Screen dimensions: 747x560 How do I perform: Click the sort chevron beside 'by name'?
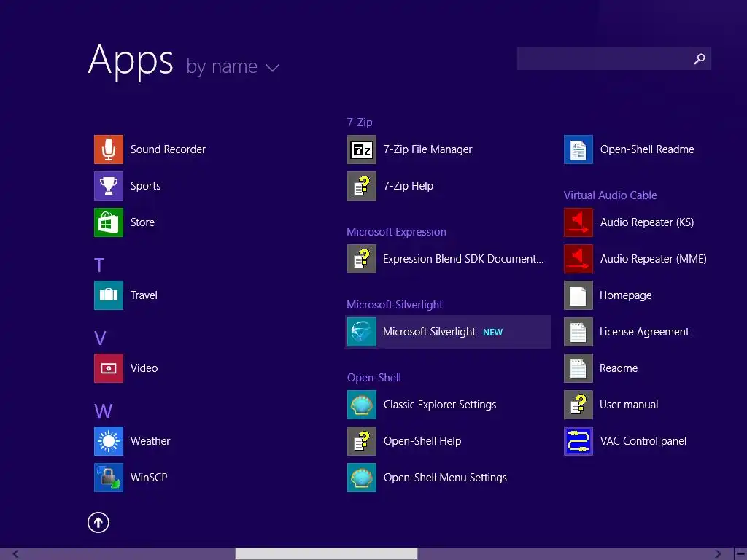click(x=273, y=68)
